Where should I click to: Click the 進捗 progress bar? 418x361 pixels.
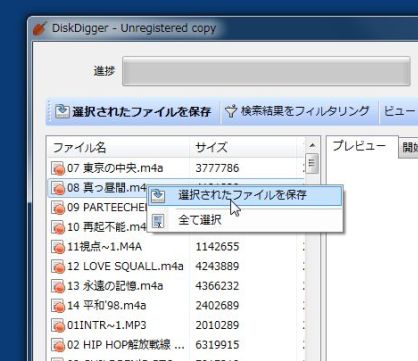coord(266,71)
